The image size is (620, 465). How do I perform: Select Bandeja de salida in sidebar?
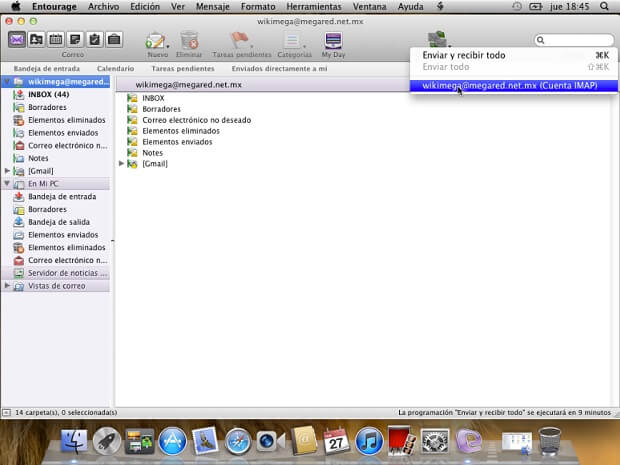pyautogui.click(x=55, y=222)
